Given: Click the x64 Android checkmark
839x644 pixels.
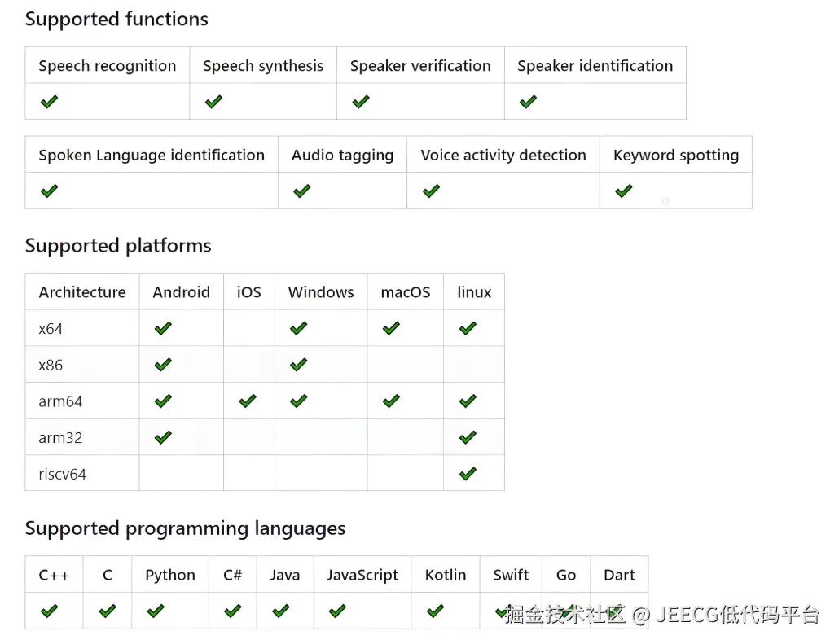Looking at the screenshot, I should pyautogui.click(x=163, y=328).
